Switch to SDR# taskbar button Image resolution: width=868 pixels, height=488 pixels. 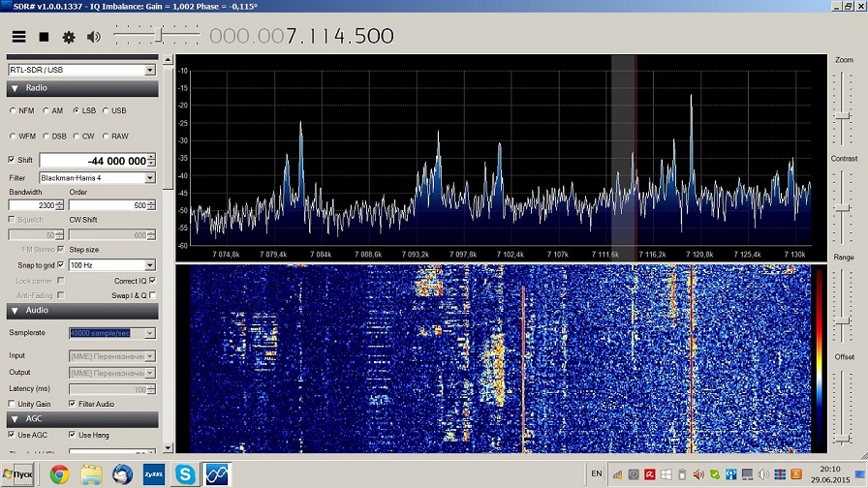216,474
